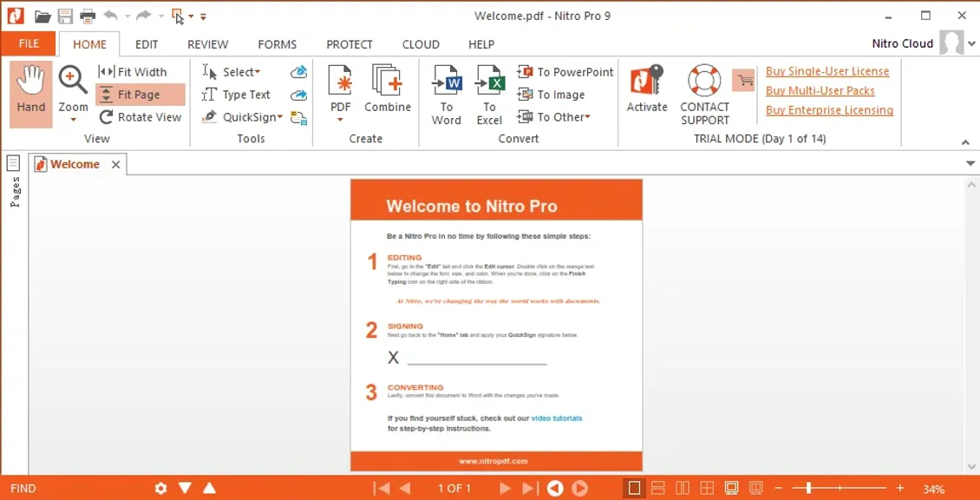980x500 pixels.
Task: Go to first page
Action: [382, 488]
